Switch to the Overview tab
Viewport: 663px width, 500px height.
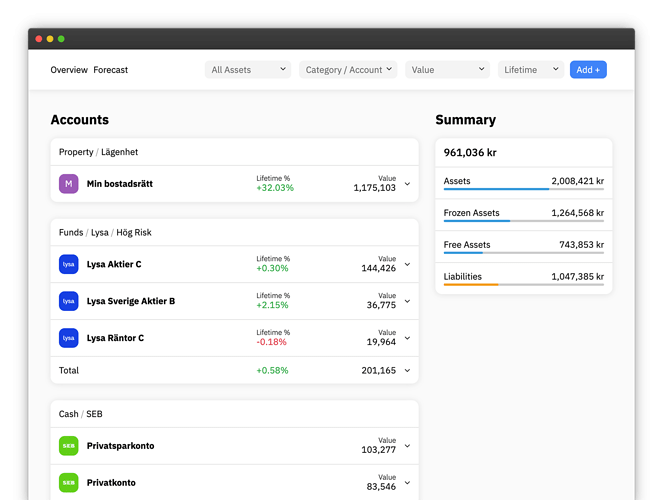[69, 70]
